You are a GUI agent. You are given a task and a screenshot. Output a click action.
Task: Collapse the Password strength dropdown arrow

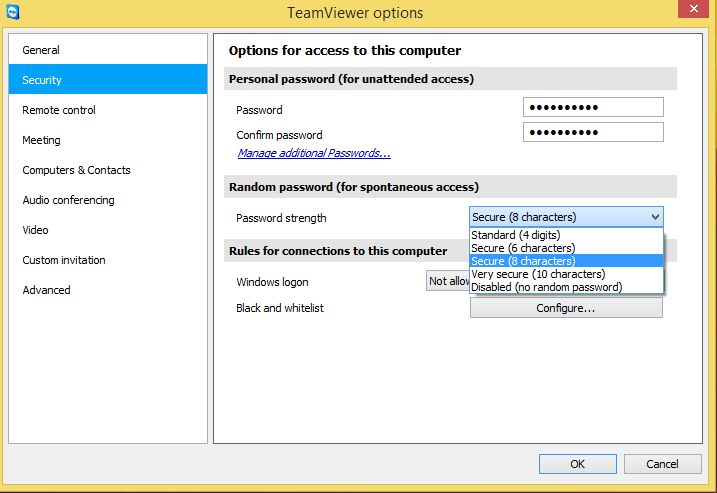(654, 217)
